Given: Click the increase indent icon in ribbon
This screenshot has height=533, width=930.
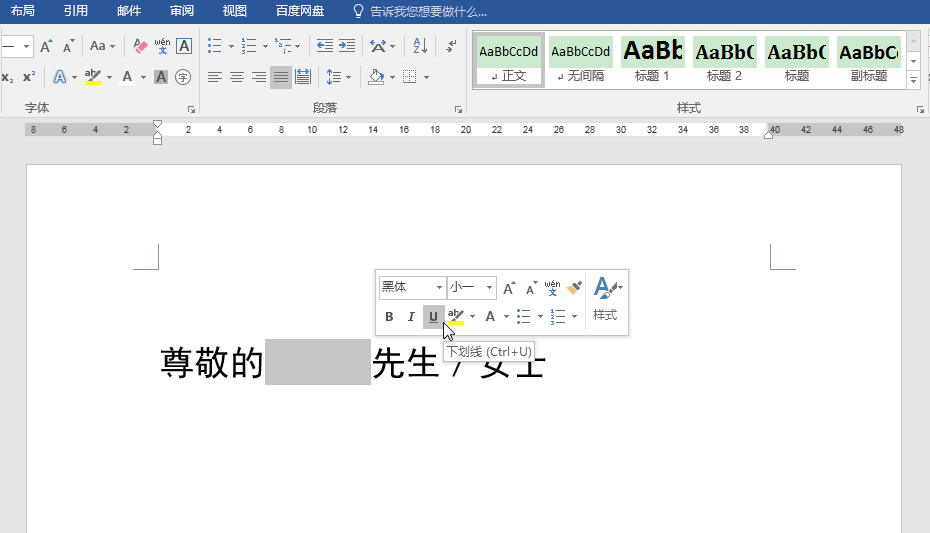Looking at the screenshot, I should tap(347, 46).
